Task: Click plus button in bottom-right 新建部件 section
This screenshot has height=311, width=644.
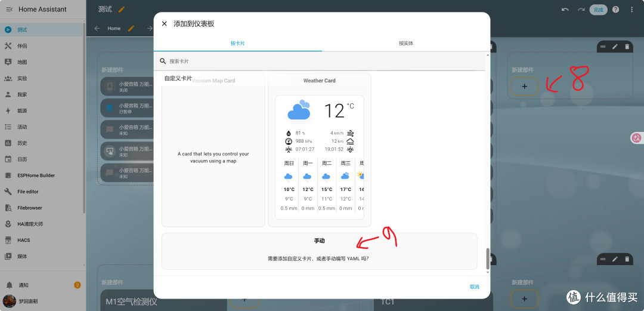Action: tap(524, 298)
